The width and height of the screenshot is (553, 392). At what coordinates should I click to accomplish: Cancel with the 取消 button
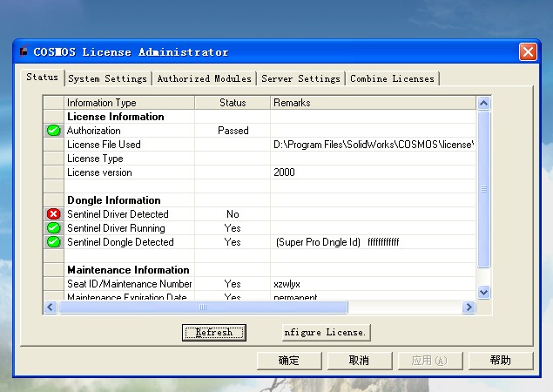tap(360, 361)
